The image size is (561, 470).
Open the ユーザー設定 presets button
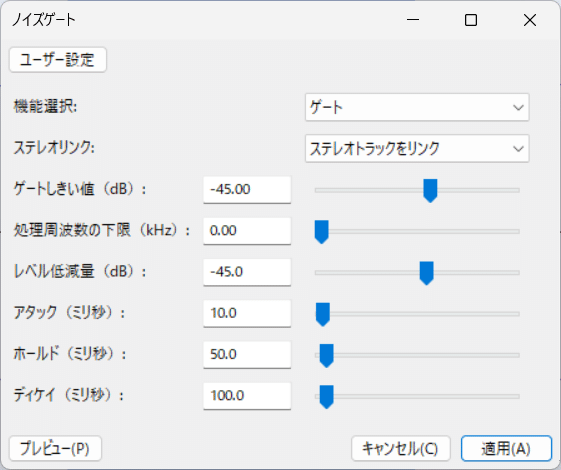(58, 60)
